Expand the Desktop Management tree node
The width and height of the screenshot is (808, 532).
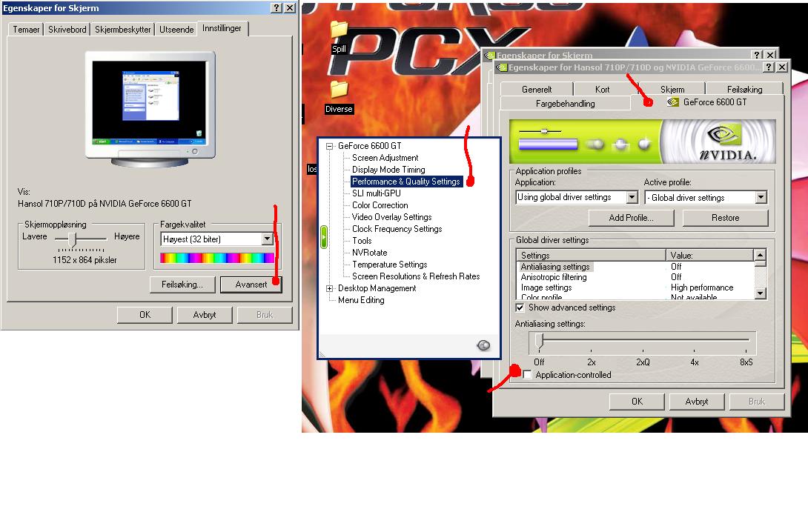point(329,288)
